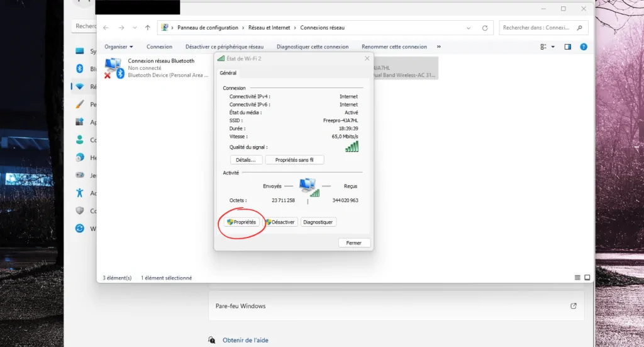Screen dimensions: 644x347
Task: Select the Dual Band Wireless-AC adapter item
Action: pos(406,68)
